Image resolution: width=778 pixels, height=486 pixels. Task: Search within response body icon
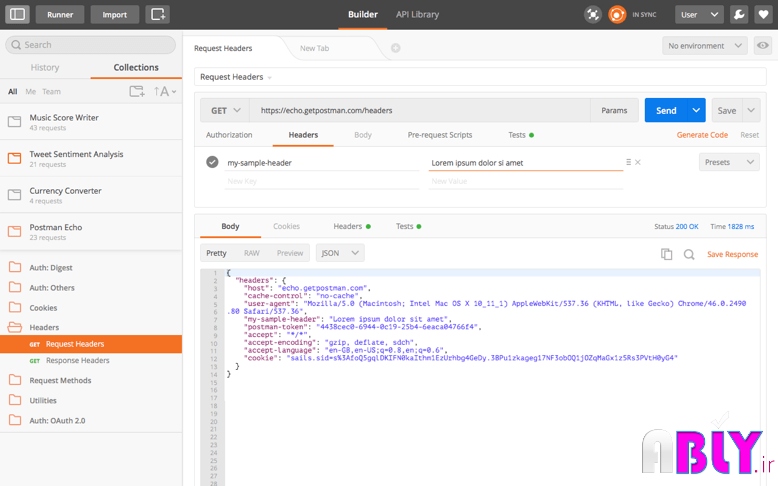click(x=689, y=254)
